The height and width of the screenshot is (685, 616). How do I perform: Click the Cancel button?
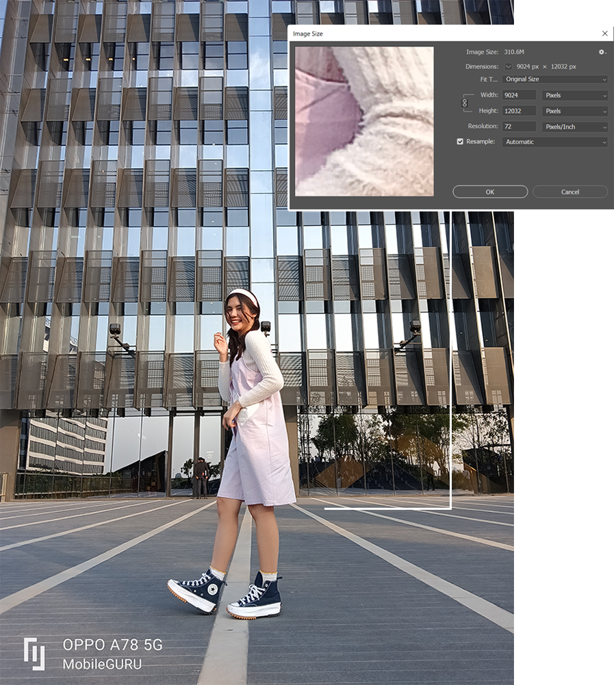pos(570,192)
